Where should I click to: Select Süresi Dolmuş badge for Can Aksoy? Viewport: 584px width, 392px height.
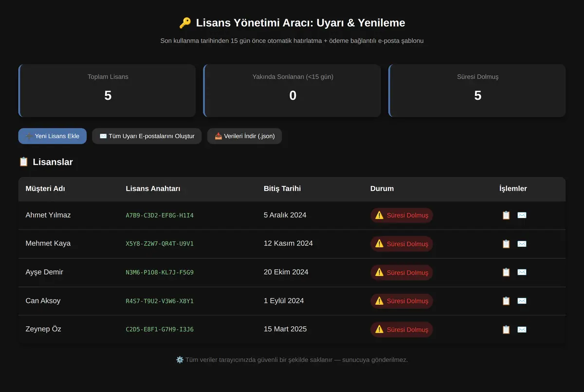pos(401,301)
